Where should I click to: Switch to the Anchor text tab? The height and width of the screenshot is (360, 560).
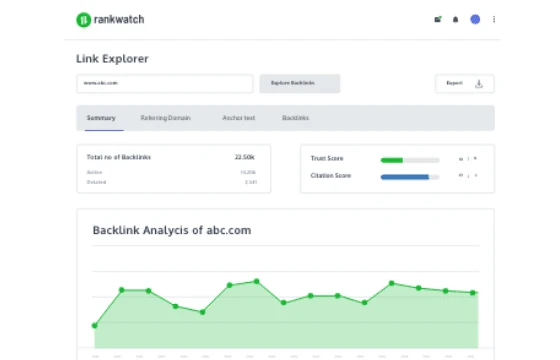tap(239, 118)
